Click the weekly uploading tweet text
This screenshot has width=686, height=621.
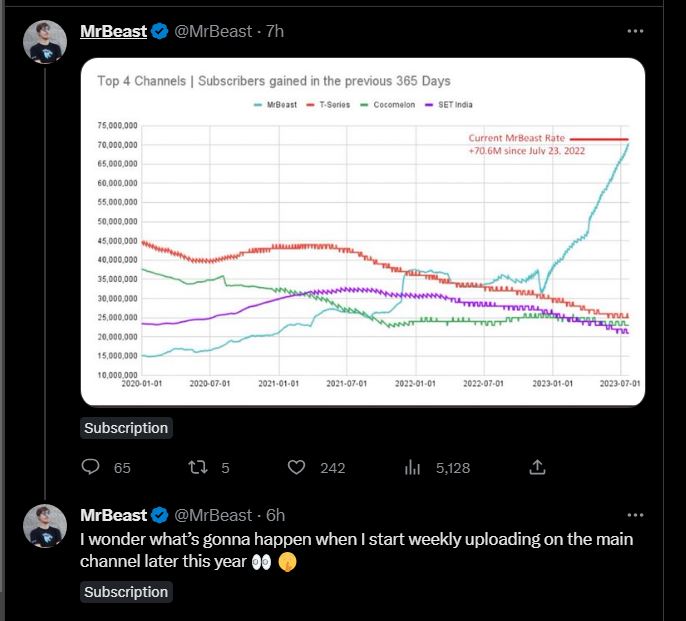tap(357, 550)
